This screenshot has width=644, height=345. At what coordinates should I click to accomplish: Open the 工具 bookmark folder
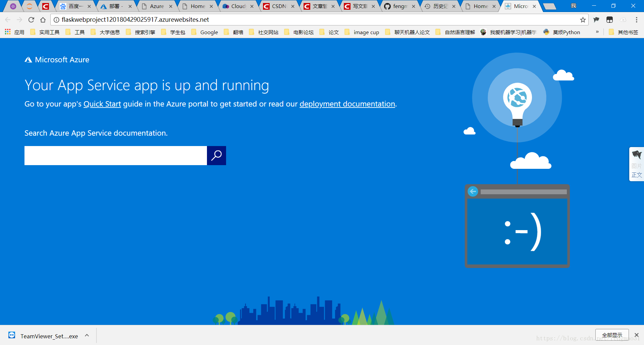pyautogui.click(x=75, y=32)
